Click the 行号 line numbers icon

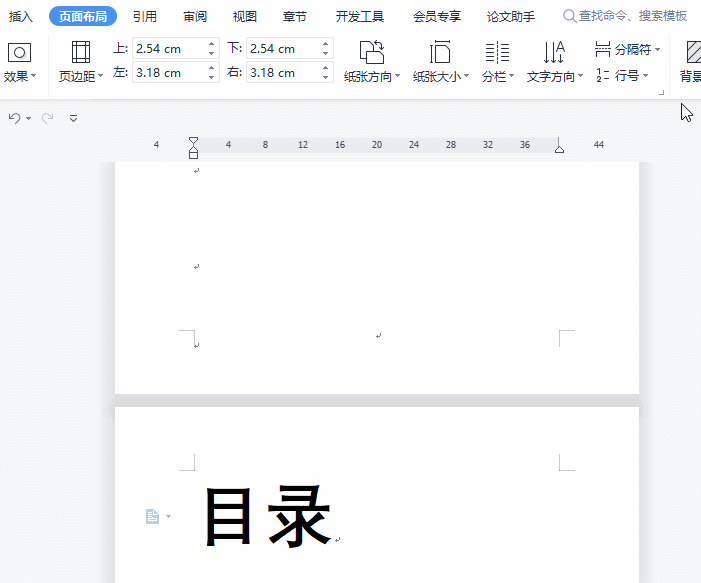pyautogui.click(x=603, y=75)
